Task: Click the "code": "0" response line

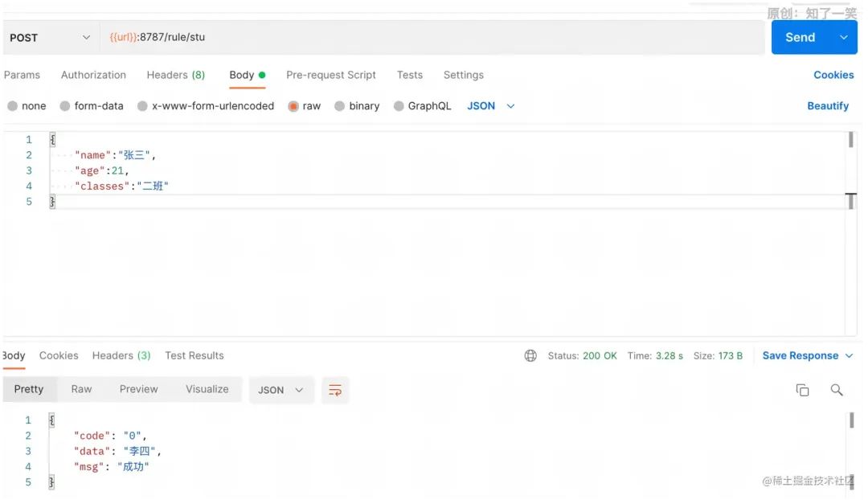Action: 110,436
